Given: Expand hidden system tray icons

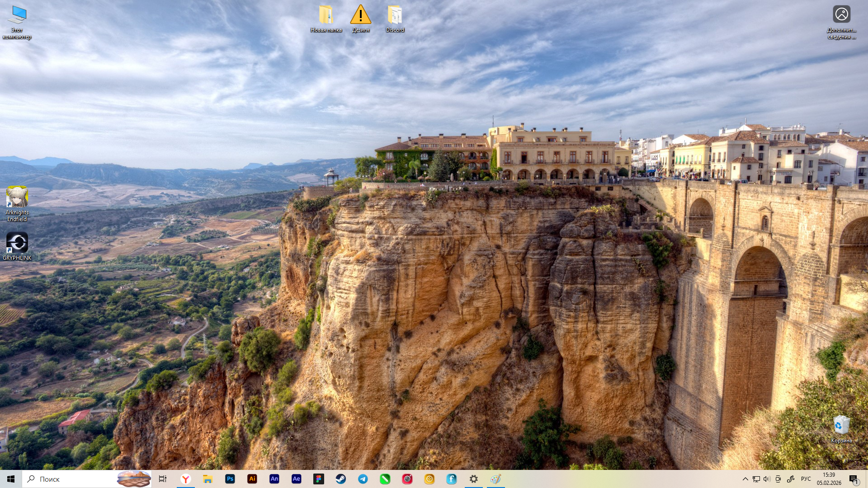Looking at the screenshot, I should coord(745,479).
